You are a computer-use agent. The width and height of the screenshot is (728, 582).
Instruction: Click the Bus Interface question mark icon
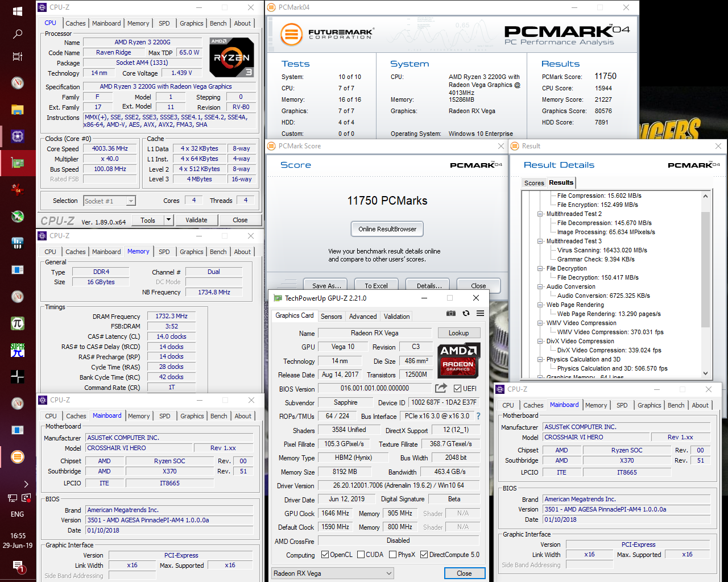478,416
